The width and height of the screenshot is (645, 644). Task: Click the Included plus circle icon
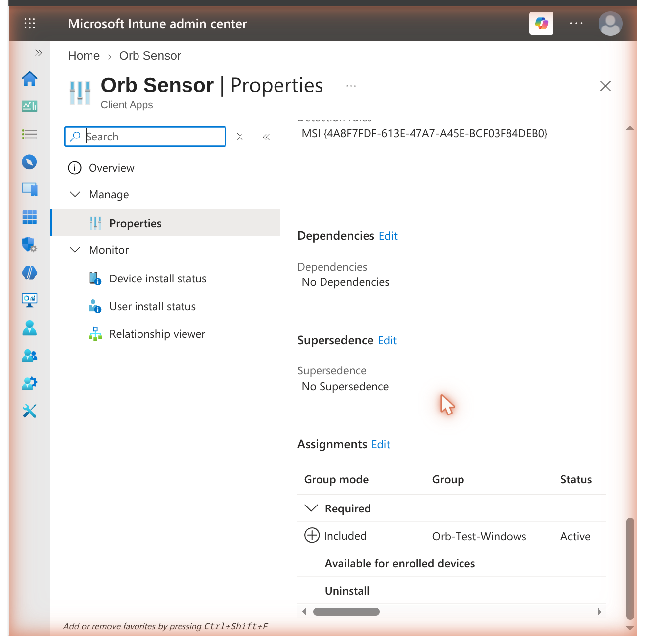click(312, 535)
